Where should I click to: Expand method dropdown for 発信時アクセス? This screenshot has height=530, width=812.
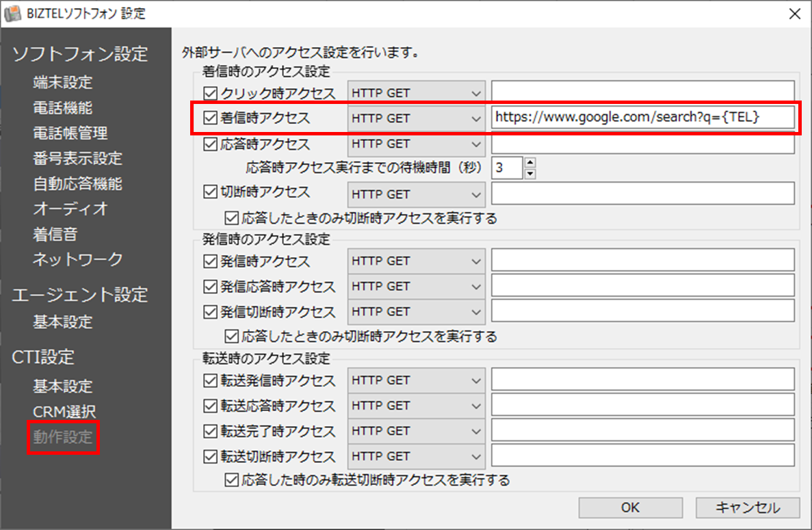[416, 261]
